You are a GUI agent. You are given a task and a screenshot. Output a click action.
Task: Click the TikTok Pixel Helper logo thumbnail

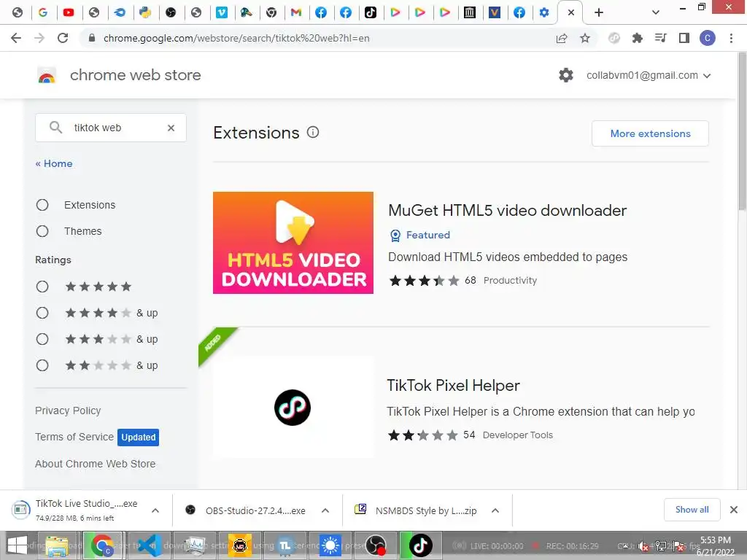coord(293,408)
